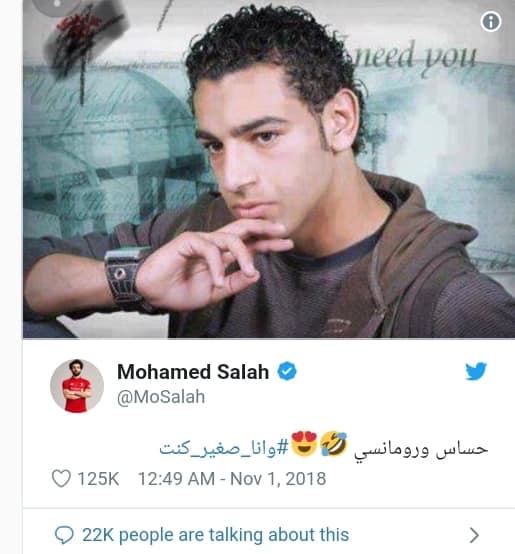The image size is (515, 554).
Task: Open the Mohamed Salah display name link
Action: coord(193,372)
